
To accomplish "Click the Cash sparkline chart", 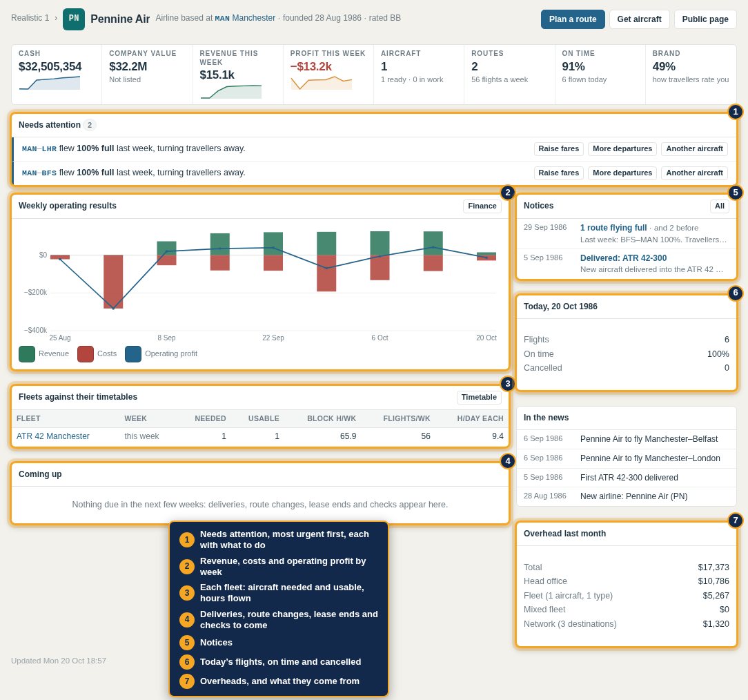I will [50, 83].
